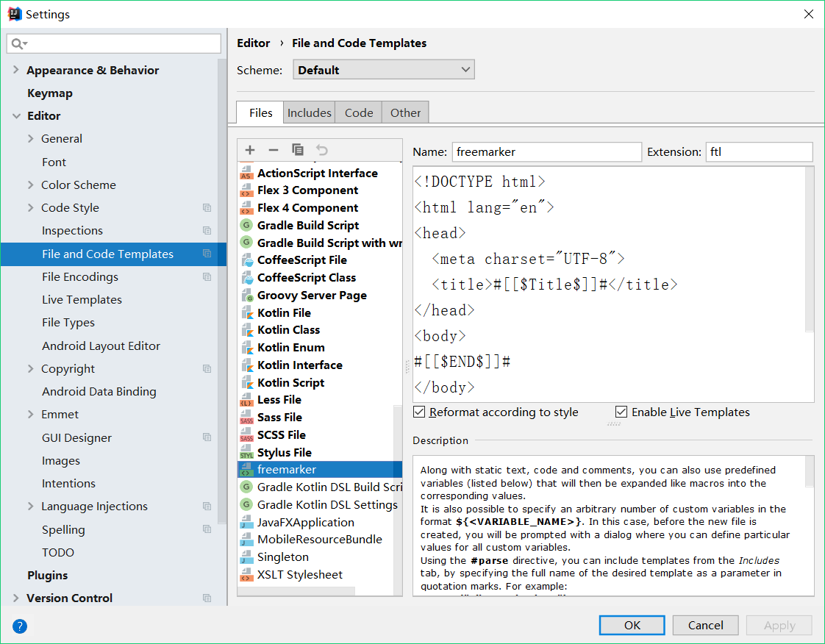The image size is (825, 644).
Task: Click the description panel scrollbar
Action: [810, 472]
